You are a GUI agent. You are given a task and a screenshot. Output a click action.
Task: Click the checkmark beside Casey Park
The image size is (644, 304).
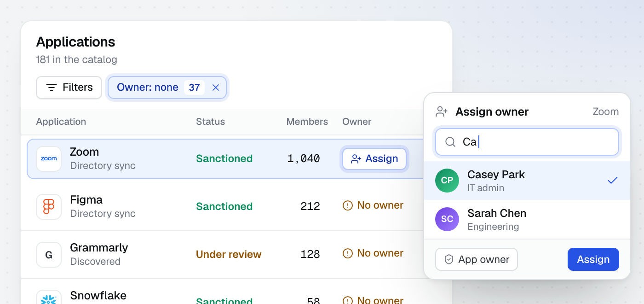coord(612,181)
